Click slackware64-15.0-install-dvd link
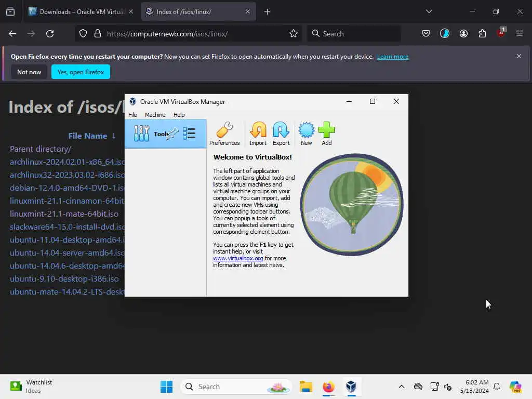Screen dimensions: 532x399 67,227
